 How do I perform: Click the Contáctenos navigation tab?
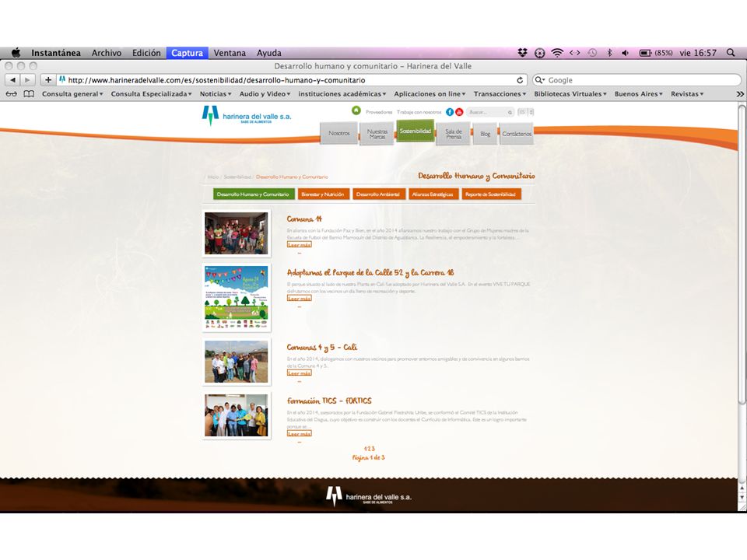coord(517,134)
